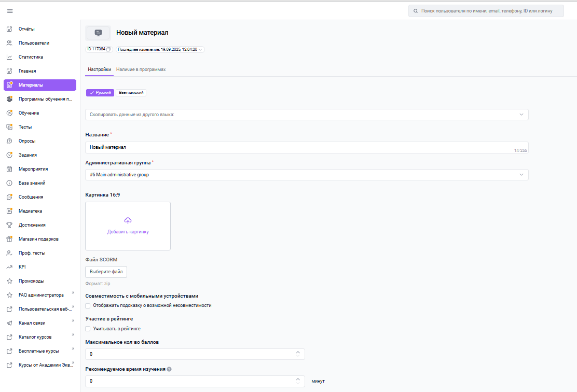Click the Выберите файл button
Screen dimensions: 577x392
tap(106, 272)
